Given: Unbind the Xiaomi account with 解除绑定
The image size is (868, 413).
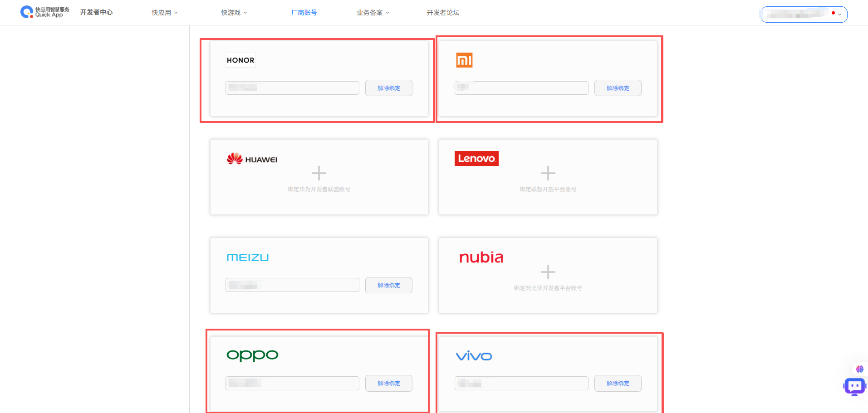Looking at the screenshot, I should pos(618,88).
